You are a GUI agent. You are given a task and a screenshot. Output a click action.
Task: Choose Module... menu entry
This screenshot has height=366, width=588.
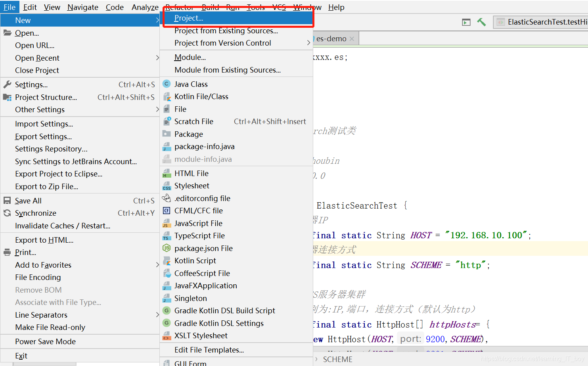(236, 57)
